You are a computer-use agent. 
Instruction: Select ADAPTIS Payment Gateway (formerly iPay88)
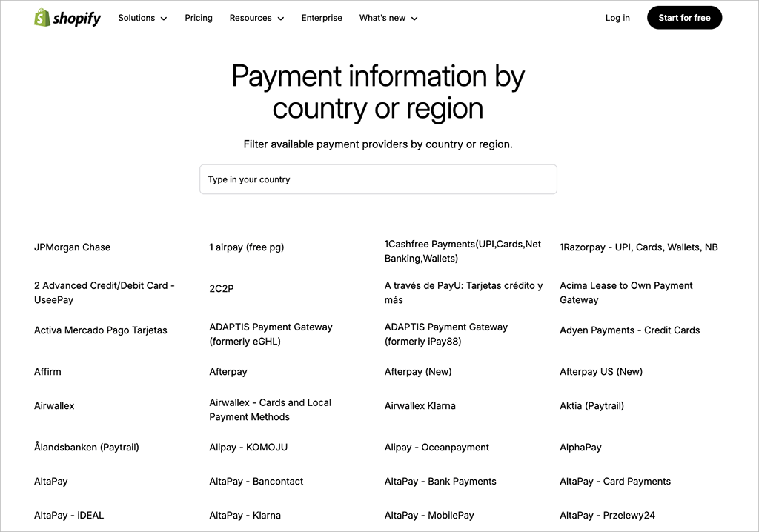pyautogui.click(x=445, y=334)
